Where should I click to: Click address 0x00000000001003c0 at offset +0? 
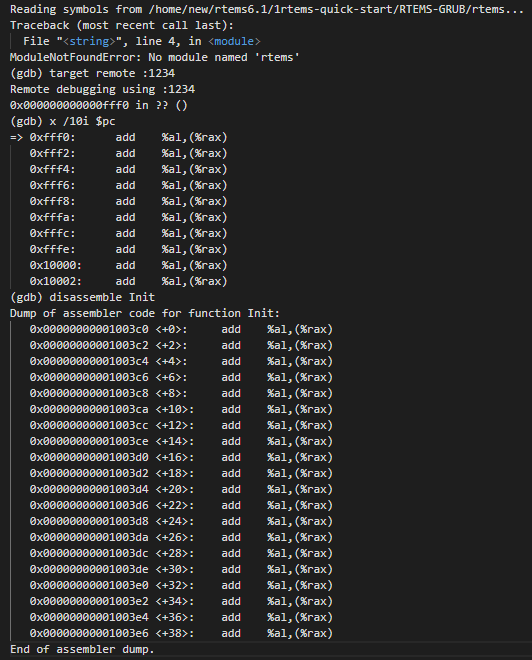(89, 329)
